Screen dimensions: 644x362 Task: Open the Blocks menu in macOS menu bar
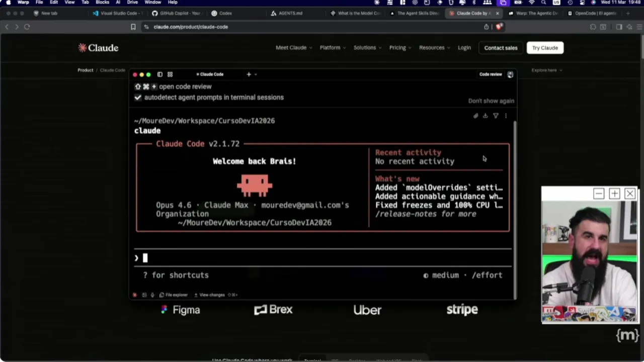coord(102,3)
